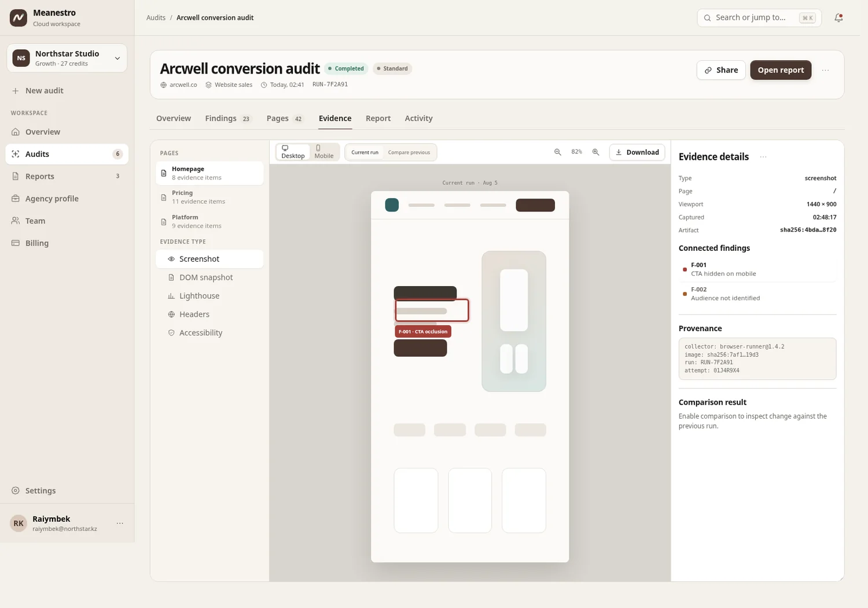Click the Open report button
Screen dimensions: 868x608
(x=781, y=70)
